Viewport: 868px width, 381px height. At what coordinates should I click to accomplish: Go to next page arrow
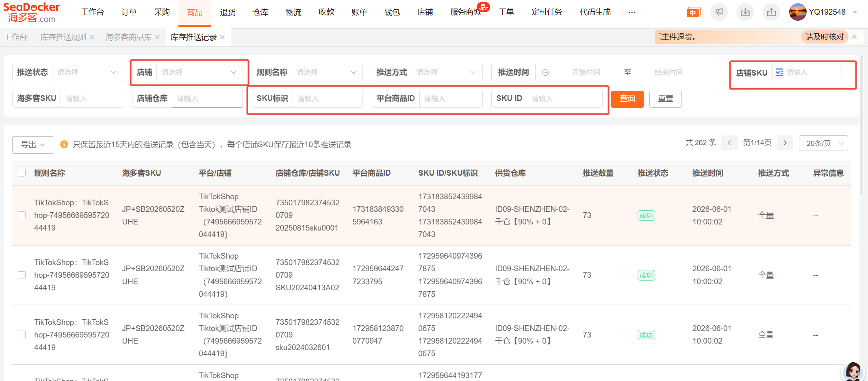tap(785, 143)
